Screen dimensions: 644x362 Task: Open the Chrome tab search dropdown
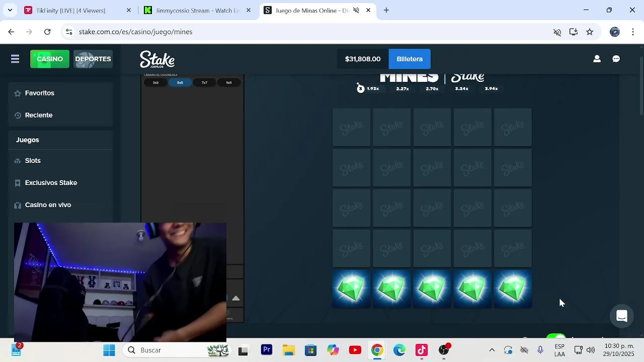pos(10,10)
